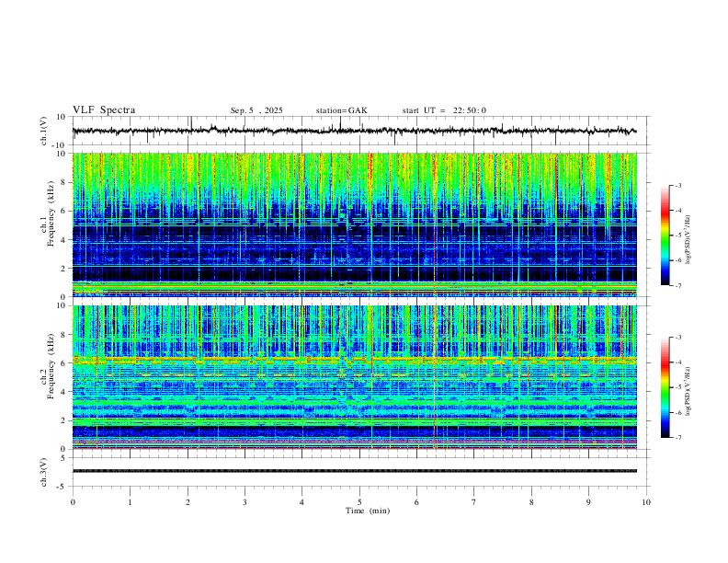The image size is (728, 563).
Task: Click the ch.2 log(PSD) colorbar label
Action: [x=688, y=392]
